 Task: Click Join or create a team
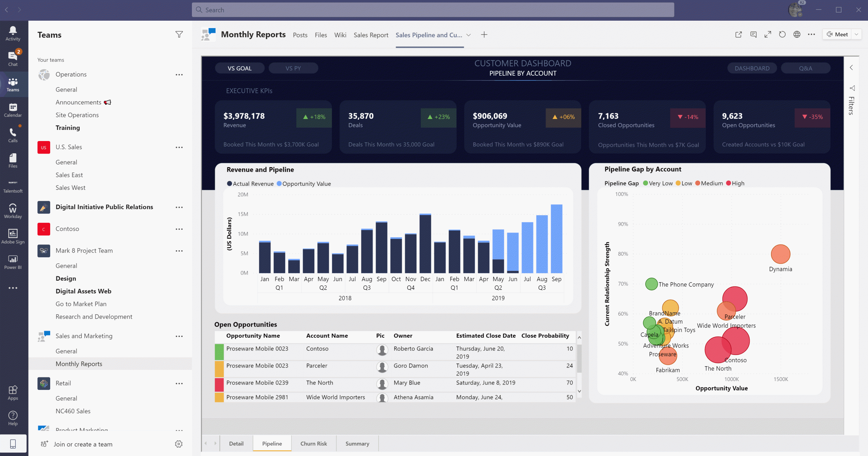coord(83,444)
